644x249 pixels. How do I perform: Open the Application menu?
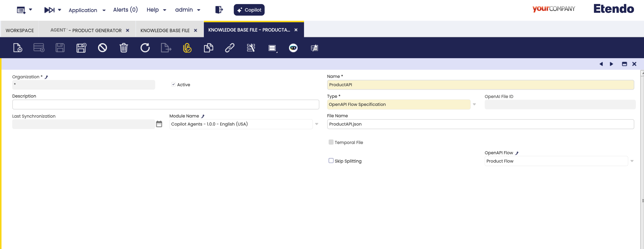click(87, 10)
